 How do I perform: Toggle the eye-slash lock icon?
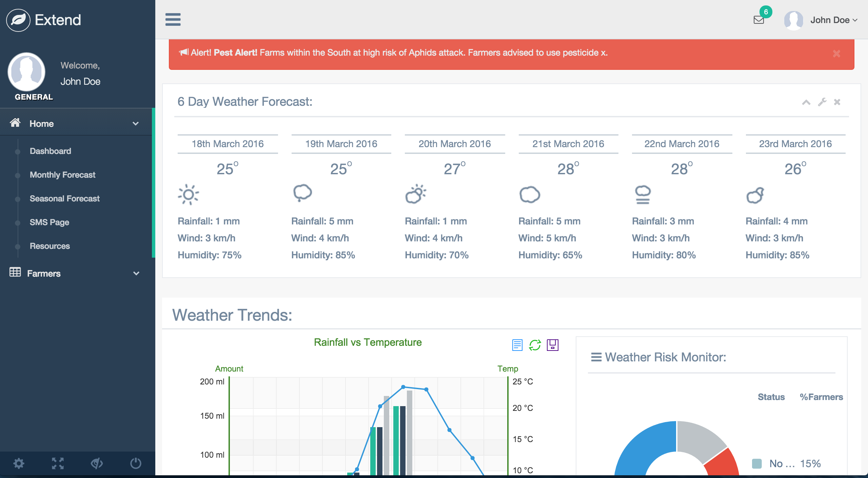(x=97, y=463)
